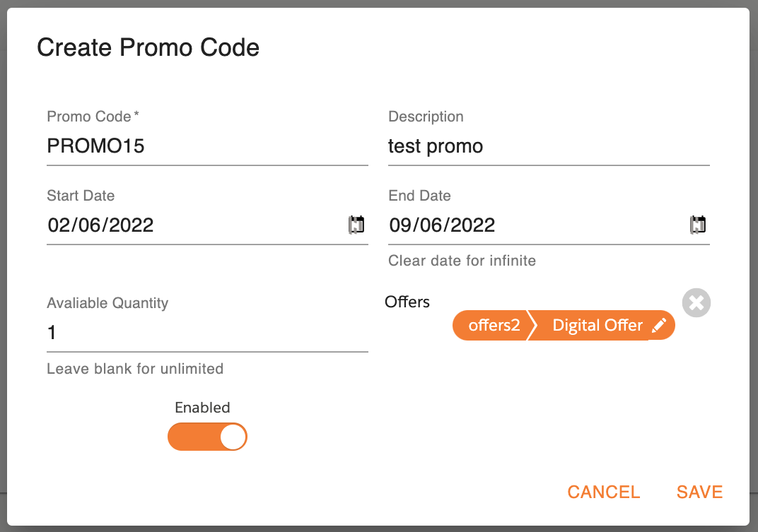Click the End Date value 09/06/2022
This screenshot has height=532, width=758.
pos(442,225)
